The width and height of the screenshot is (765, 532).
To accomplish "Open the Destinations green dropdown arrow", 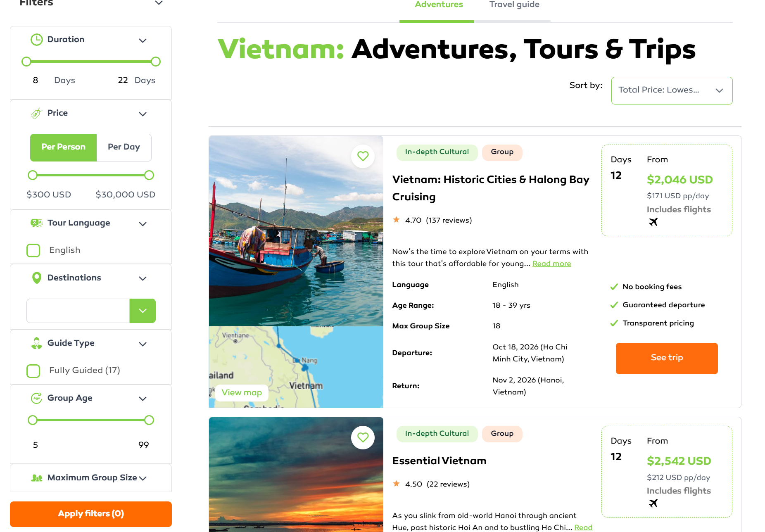I will click(143, 311).
